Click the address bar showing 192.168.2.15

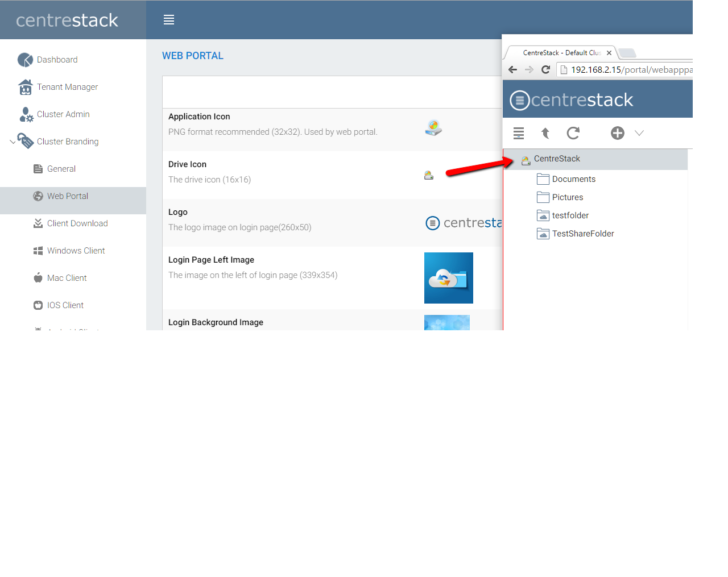coord(626,70)
